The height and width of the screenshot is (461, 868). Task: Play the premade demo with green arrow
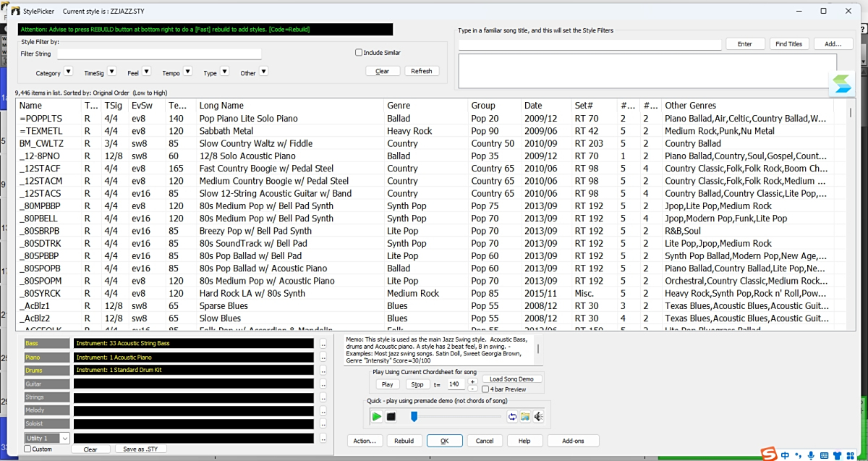point(377,417)
